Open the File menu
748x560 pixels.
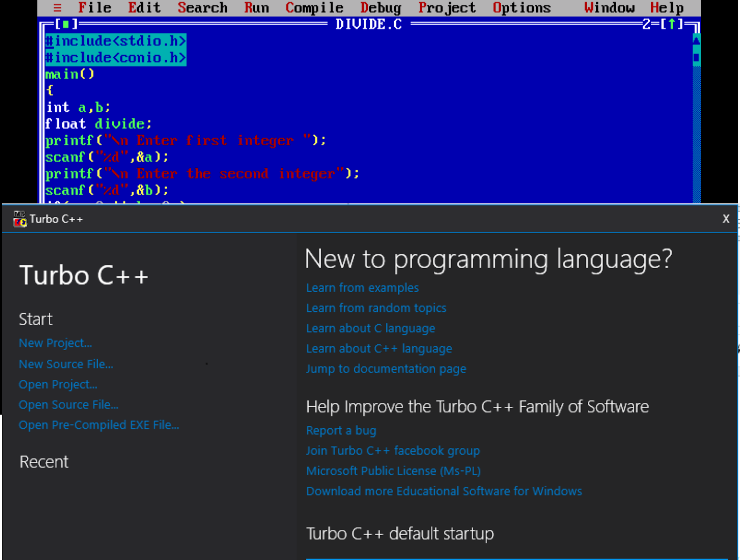(x=95, y=7)
